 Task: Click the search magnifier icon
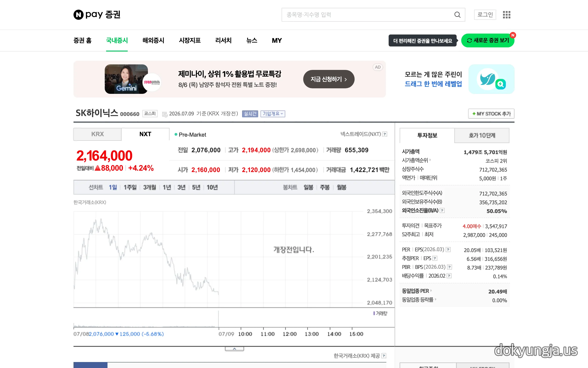pos(457,14)
